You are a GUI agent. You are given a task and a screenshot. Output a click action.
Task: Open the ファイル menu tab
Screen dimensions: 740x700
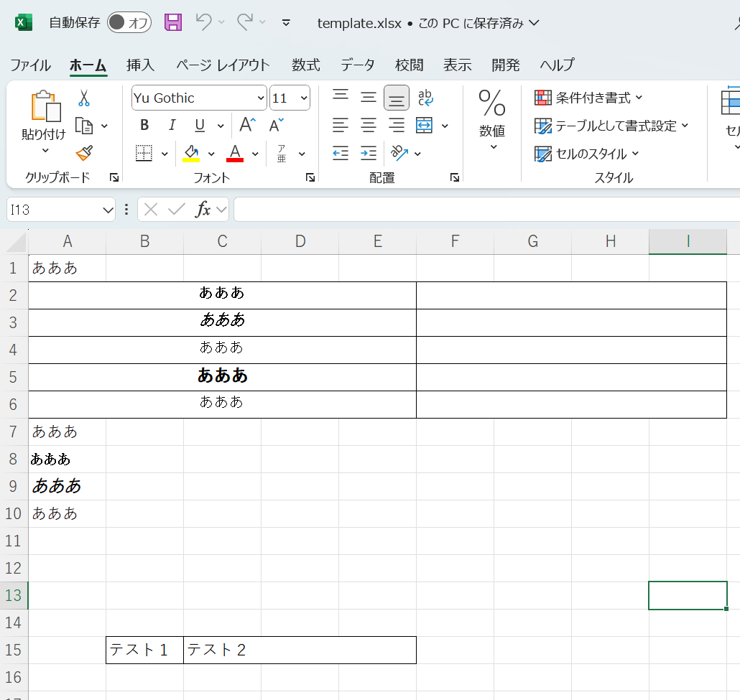click(x=30, y=65)
